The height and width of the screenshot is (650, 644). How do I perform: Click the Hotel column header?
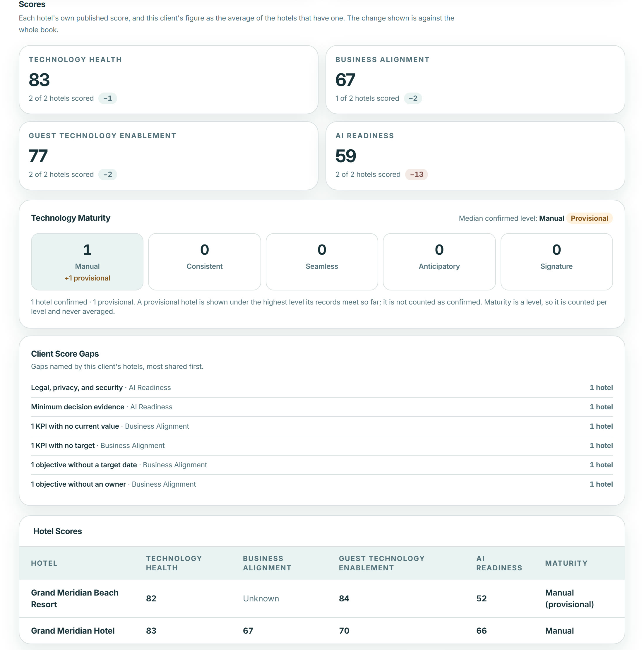pyautogui.click(x=44, y=563)
